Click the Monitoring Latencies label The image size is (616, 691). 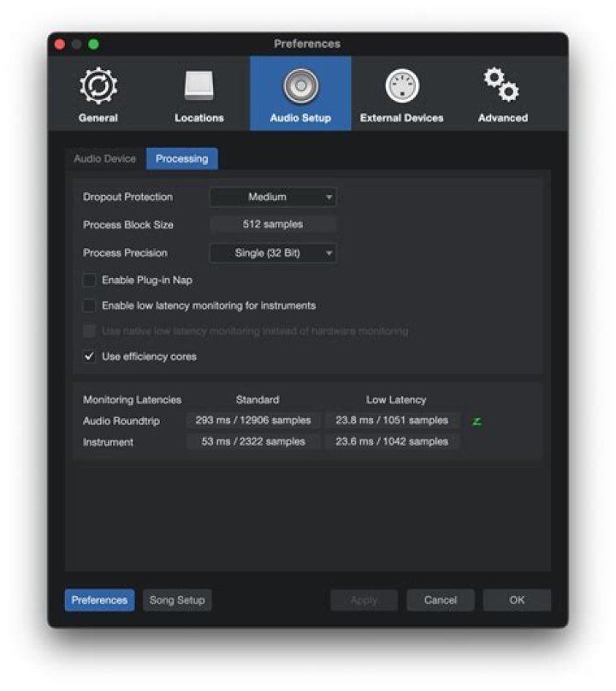pos(133,399)
